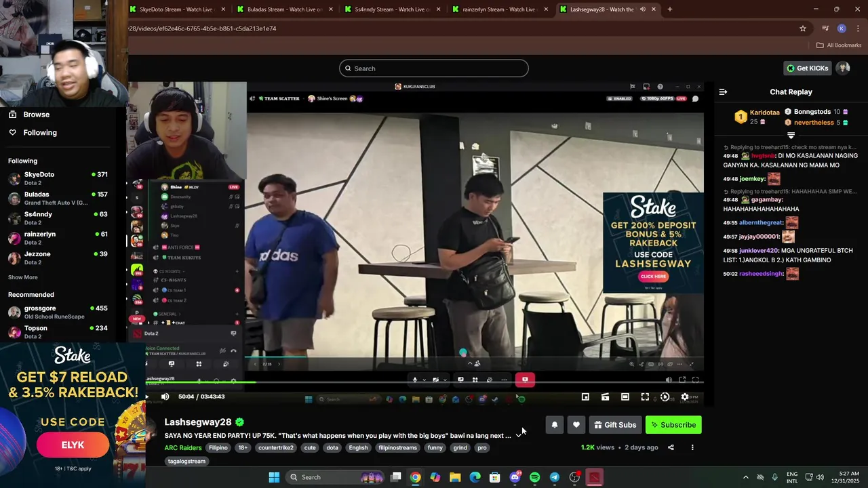
Task: Click the Kick search field
Action: coord(434,68)
